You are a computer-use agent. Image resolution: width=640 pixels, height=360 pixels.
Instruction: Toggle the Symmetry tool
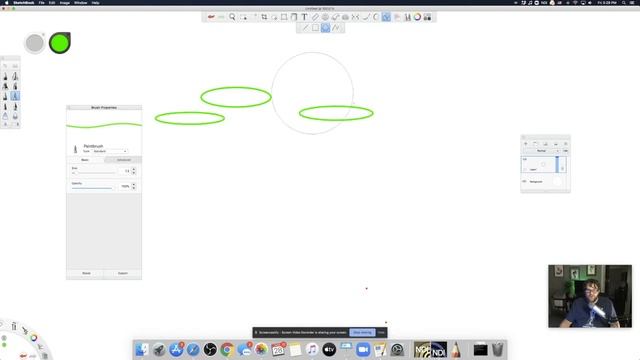tap(356, 17)
